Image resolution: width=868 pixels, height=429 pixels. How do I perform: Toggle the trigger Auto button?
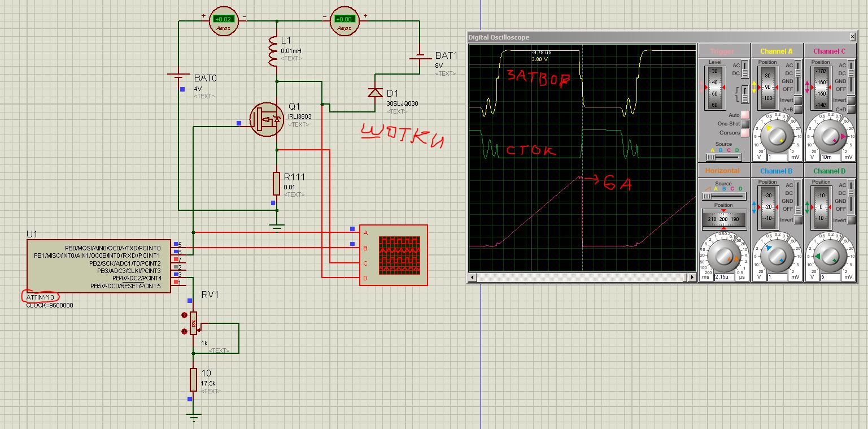(745, 115)
